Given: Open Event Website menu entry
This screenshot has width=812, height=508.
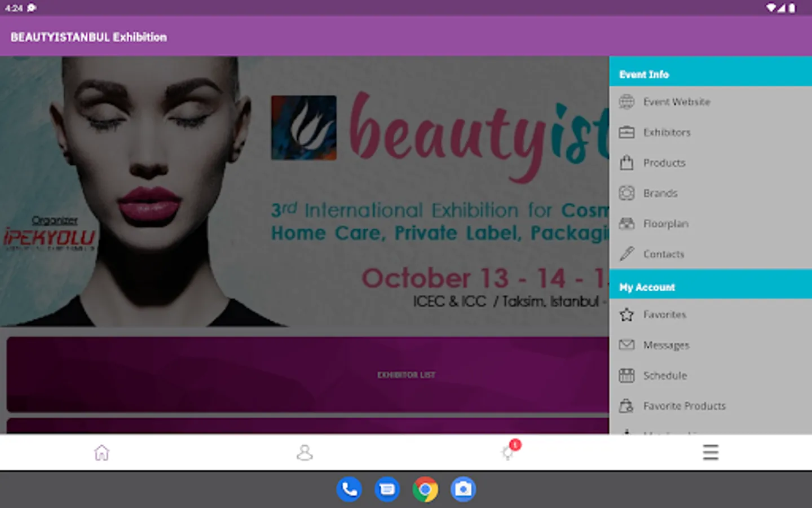Looking at the screenshot, I should click(710, 102).
